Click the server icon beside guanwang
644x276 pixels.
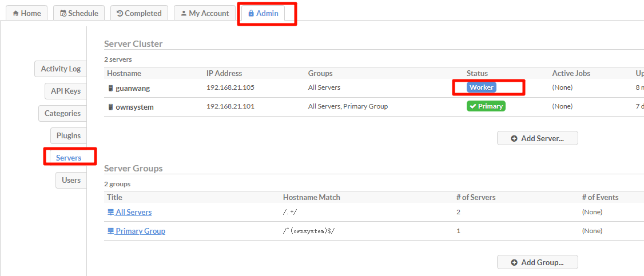coord(111,89)
